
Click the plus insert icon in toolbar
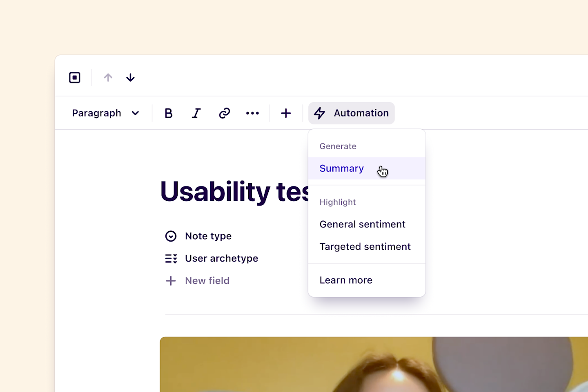pyautogui.click(x=286, y=113)
